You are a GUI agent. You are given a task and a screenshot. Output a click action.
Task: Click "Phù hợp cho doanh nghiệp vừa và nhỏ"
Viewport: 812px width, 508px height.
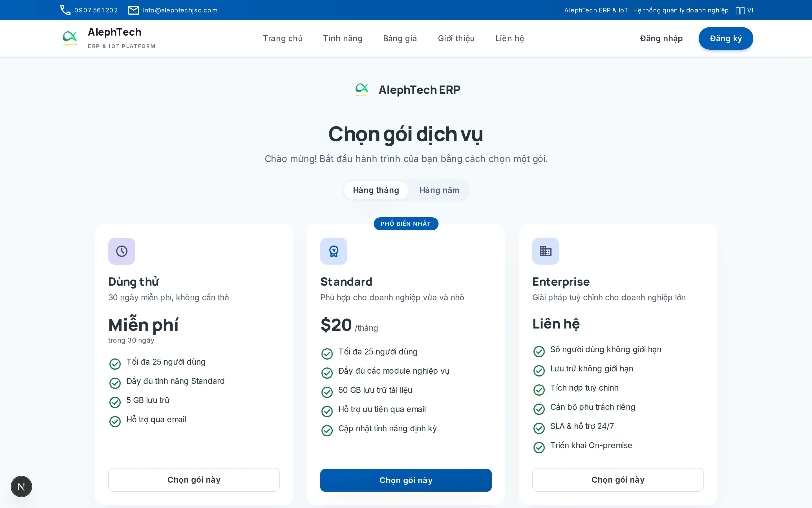click(392, 297)
